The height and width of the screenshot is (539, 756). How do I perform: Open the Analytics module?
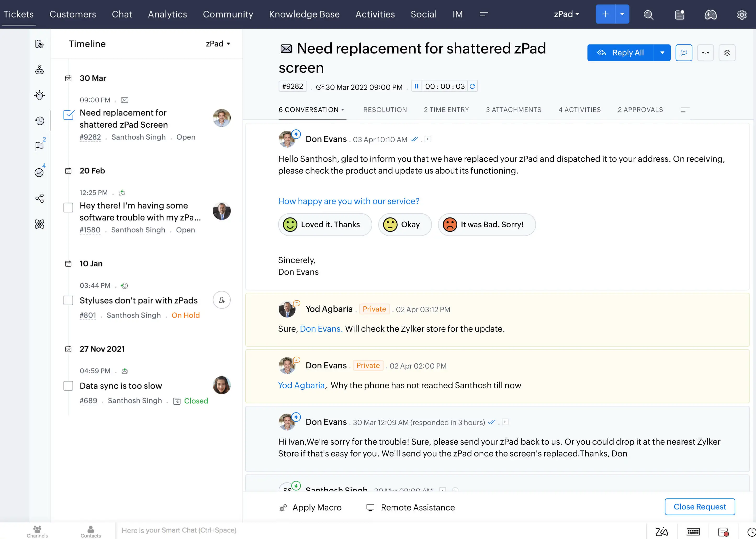pos(167,14)
